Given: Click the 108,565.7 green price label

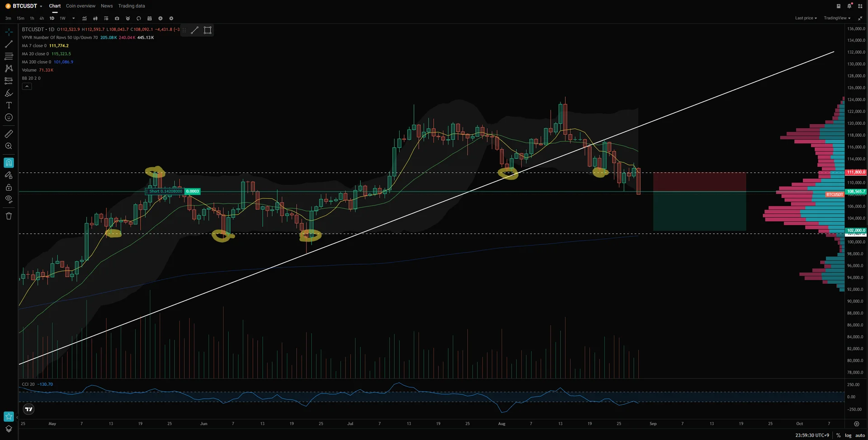Looking at the screenshot, I should pyautogui.click(x=856, y=192).
